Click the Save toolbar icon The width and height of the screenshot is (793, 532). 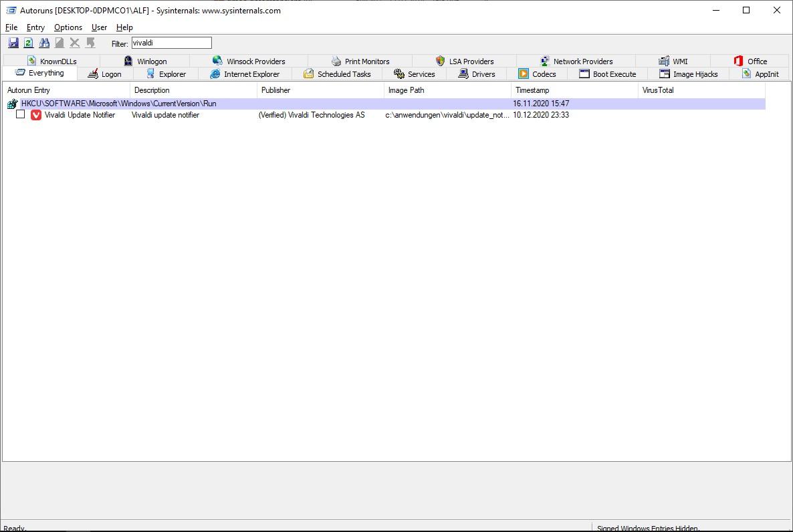point(13,43)
